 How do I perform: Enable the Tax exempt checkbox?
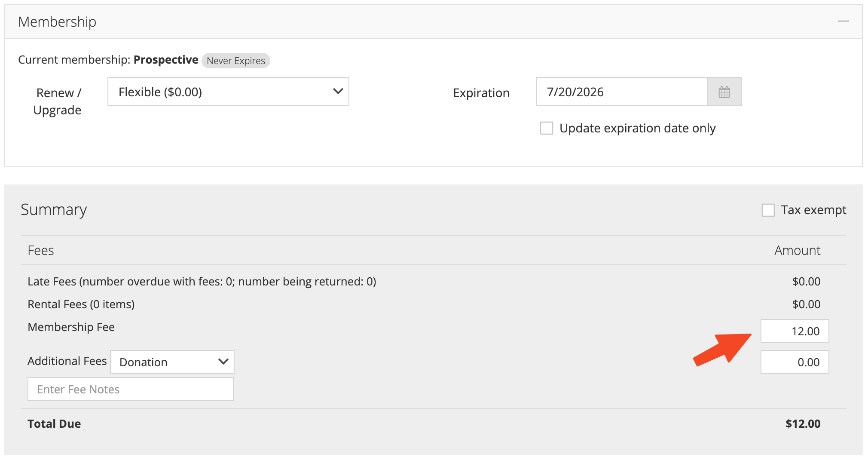768,210
